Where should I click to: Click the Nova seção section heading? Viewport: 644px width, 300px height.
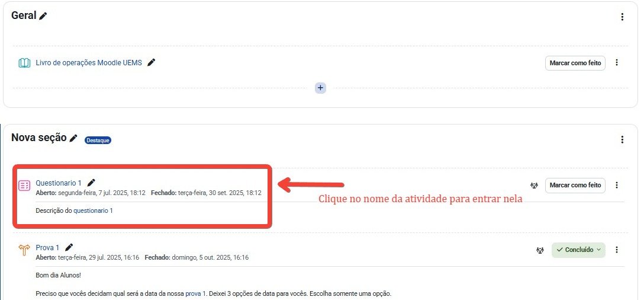click(39, 138)
